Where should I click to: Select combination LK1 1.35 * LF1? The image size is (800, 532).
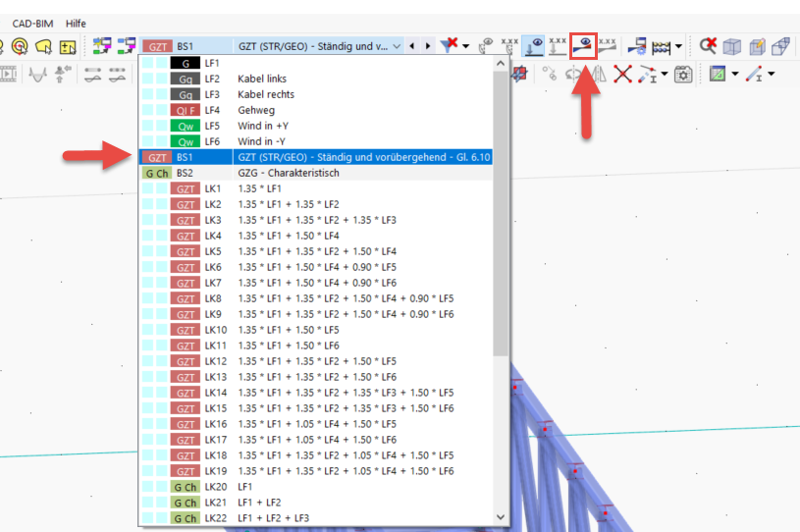(x=316, y=188)
